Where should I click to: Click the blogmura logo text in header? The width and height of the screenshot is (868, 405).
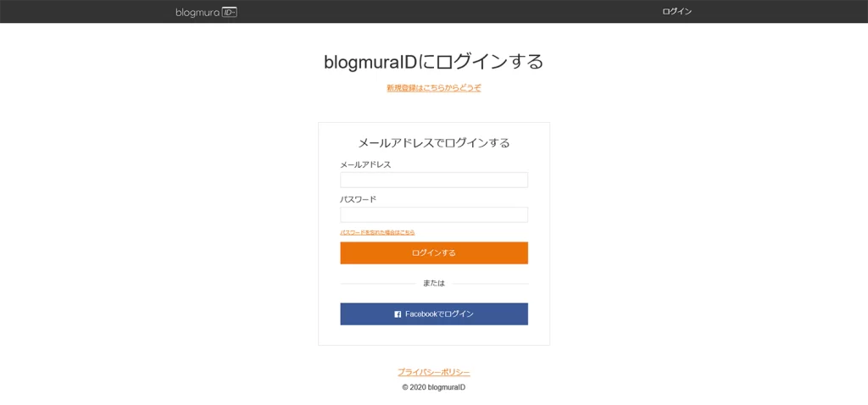[198, 12]
